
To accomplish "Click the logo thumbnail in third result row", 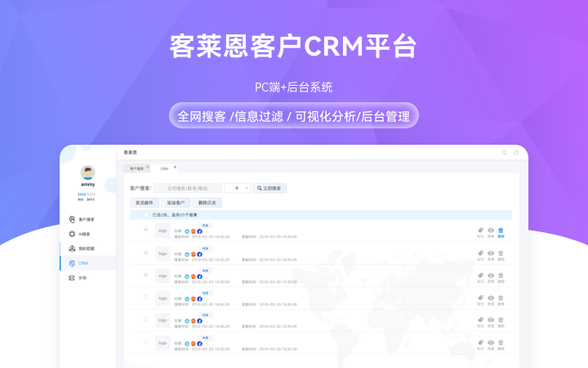I will click(163, 276).
